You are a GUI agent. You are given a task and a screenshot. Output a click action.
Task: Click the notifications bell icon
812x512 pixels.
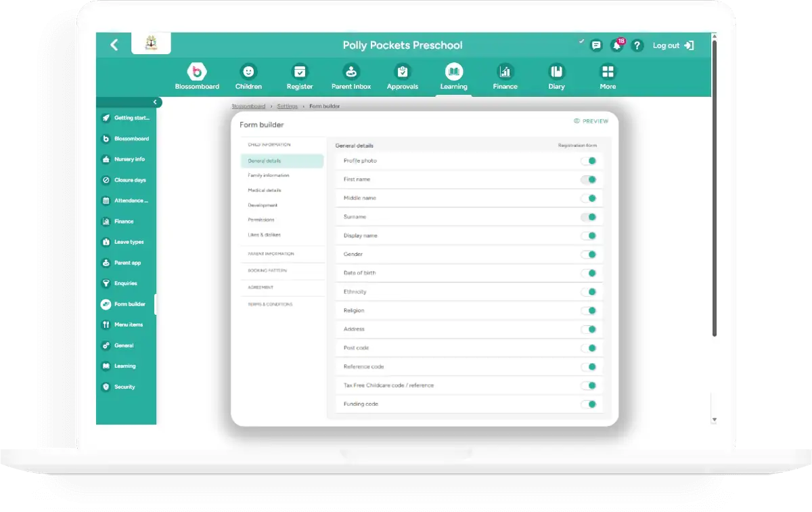tap(616, 46)
